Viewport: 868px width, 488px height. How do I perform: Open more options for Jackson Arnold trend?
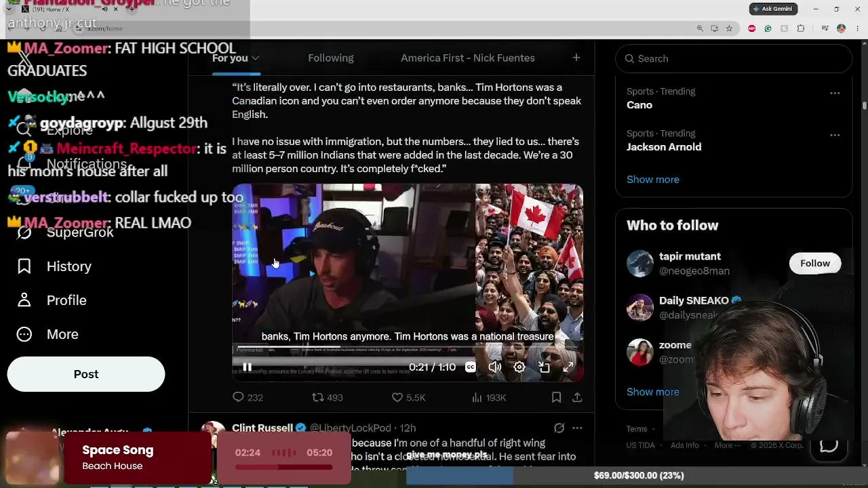point(835,135)
